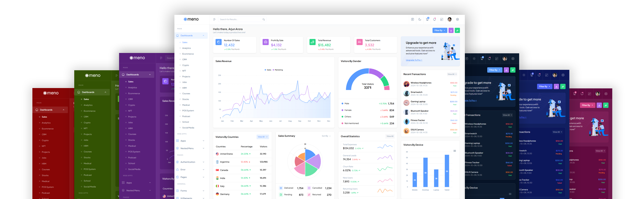Select Analytics in the white sidebar
The image size is (644, 199).
click(187, 48)
